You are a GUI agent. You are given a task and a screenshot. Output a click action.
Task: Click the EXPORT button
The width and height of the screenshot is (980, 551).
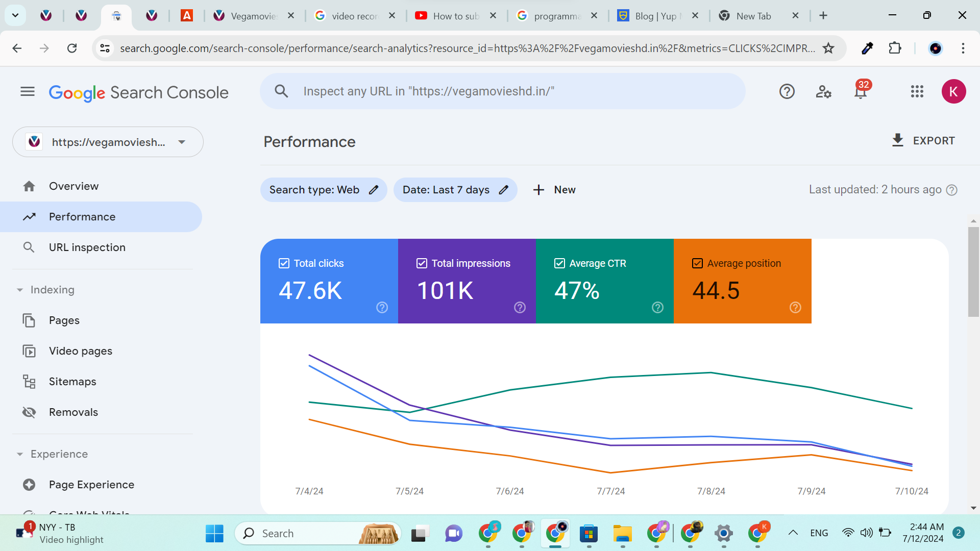923,141
